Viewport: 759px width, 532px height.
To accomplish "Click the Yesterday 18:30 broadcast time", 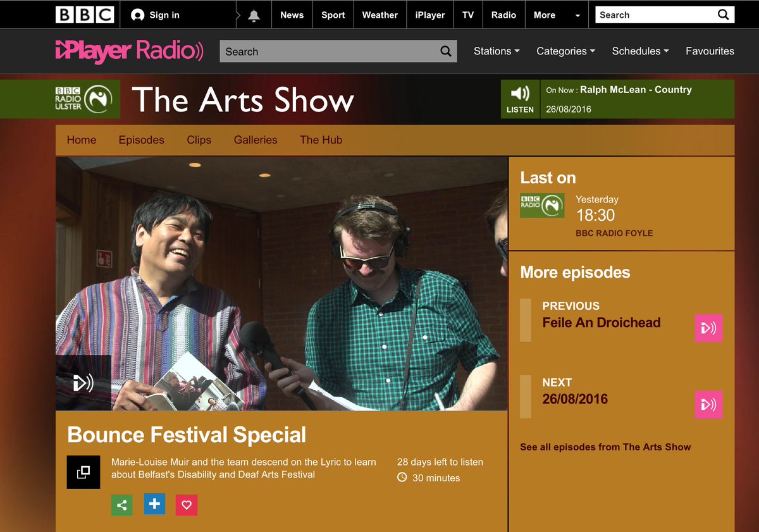I will (x=597, y=209).
